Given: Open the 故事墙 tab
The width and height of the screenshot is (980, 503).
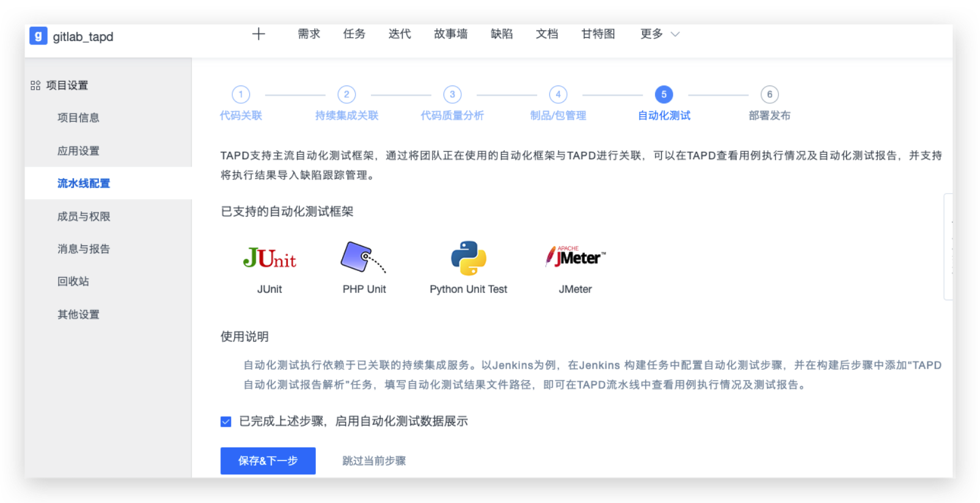Looking at the screenshot, I should 451,34.
